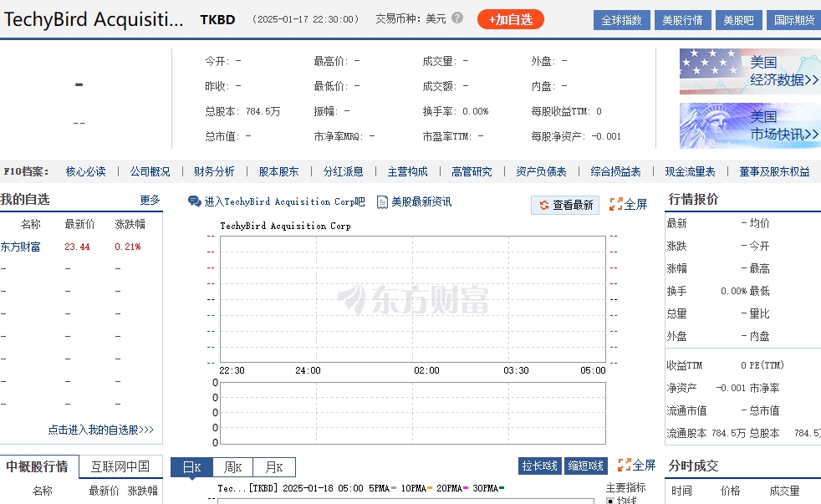Open the 分红派息 F10 link
This screenshot has height=504, width=821.
pyautogui.click(x=343, y=171)
